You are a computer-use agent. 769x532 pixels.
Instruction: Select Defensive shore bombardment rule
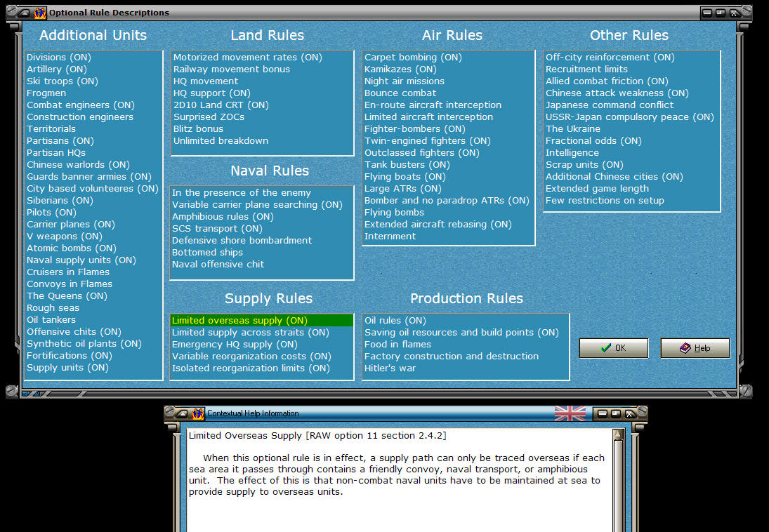point(242,240)
